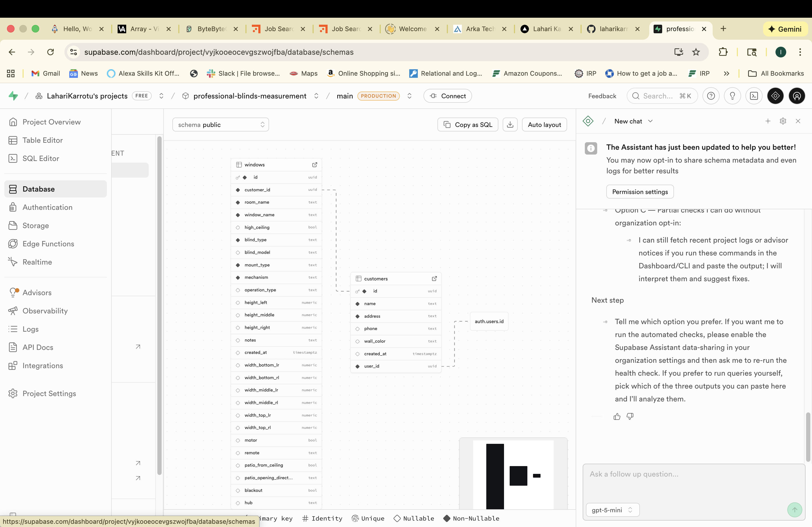
Task: Open the windows table in the Table Editor
Action: [314, 165]
